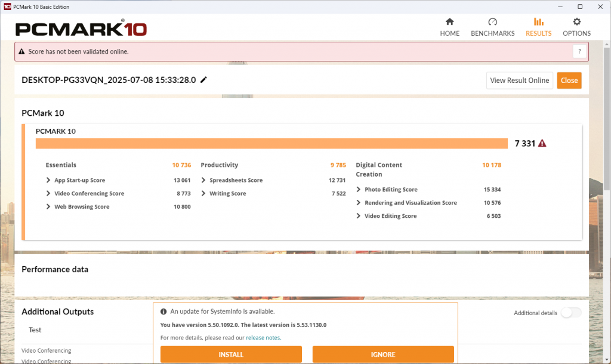Viewport: 611px width, 364px height.
Task: Click View Result Online button
Action: [519, 81]
